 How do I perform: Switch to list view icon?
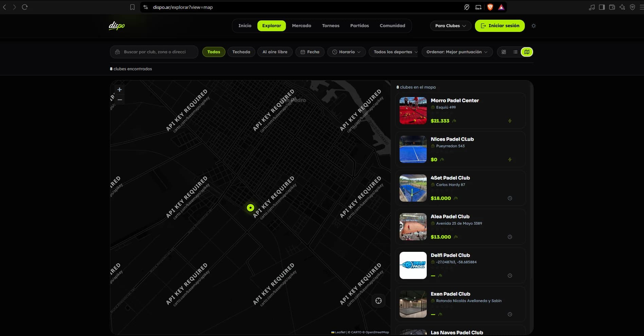[515, 52]
